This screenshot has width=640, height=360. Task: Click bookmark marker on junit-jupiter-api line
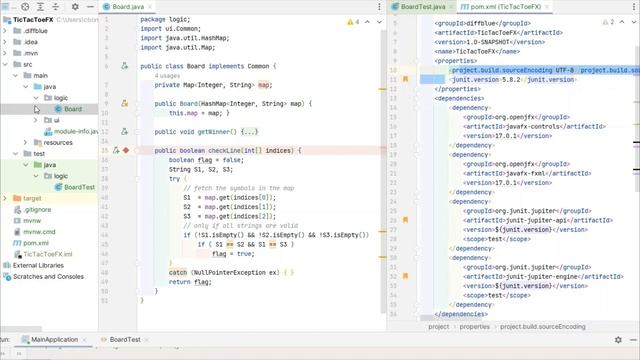(405, 220)
